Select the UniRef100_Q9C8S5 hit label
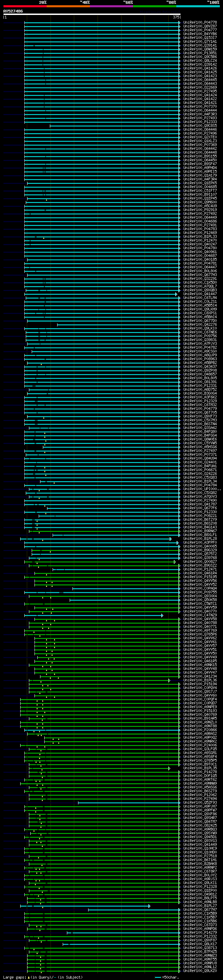Viewport: 223px width, 980px height. coord(200,125)
